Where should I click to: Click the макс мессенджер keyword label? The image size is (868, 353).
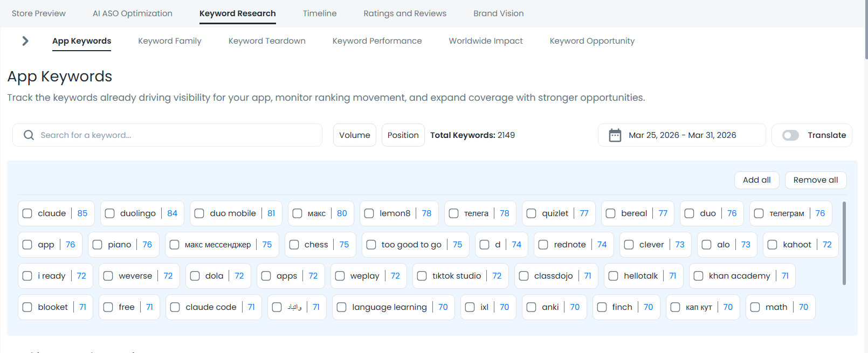[x=218, y=245]
